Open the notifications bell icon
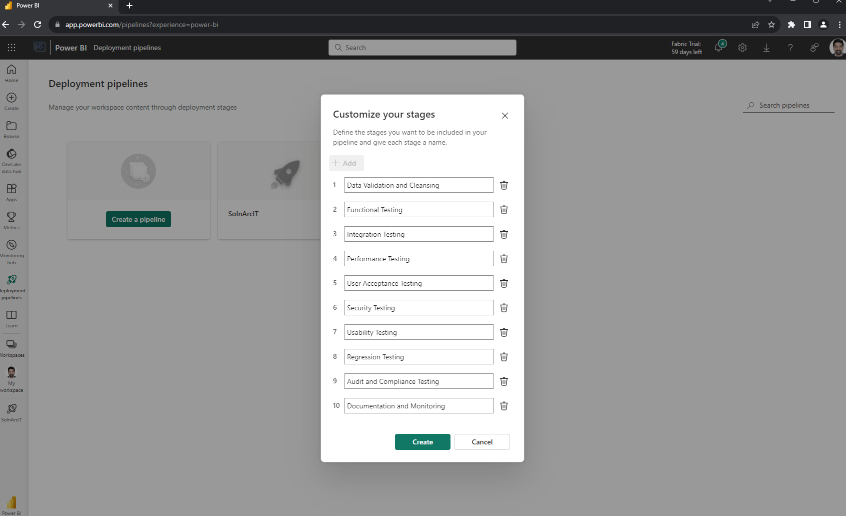 pyautogui.click(x=720, y=46)
